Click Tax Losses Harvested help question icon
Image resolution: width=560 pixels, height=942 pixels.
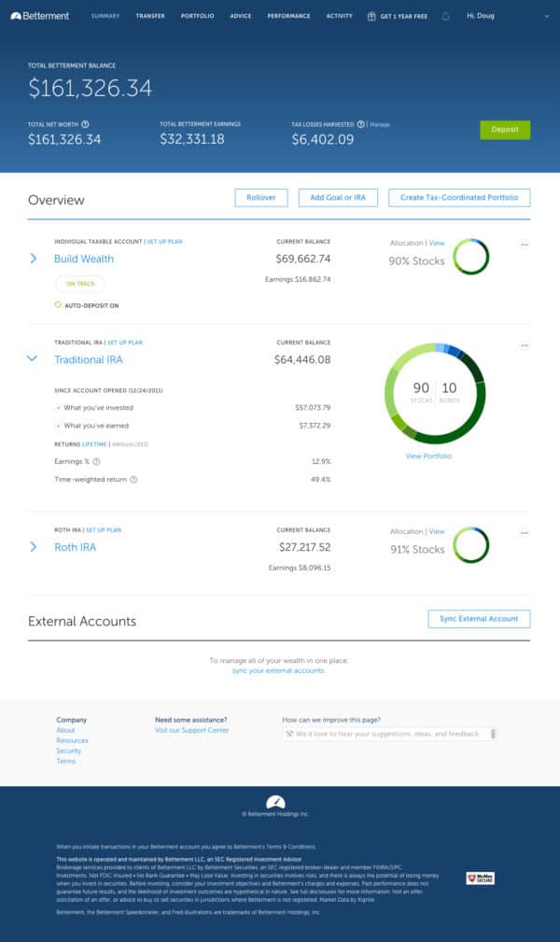[x=360, y=124]
